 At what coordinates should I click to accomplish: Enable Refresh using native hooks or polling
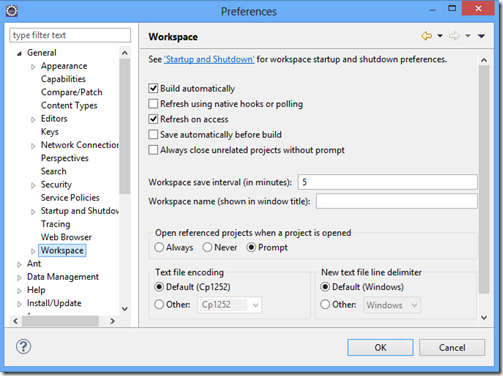click(x=153, y=104)
